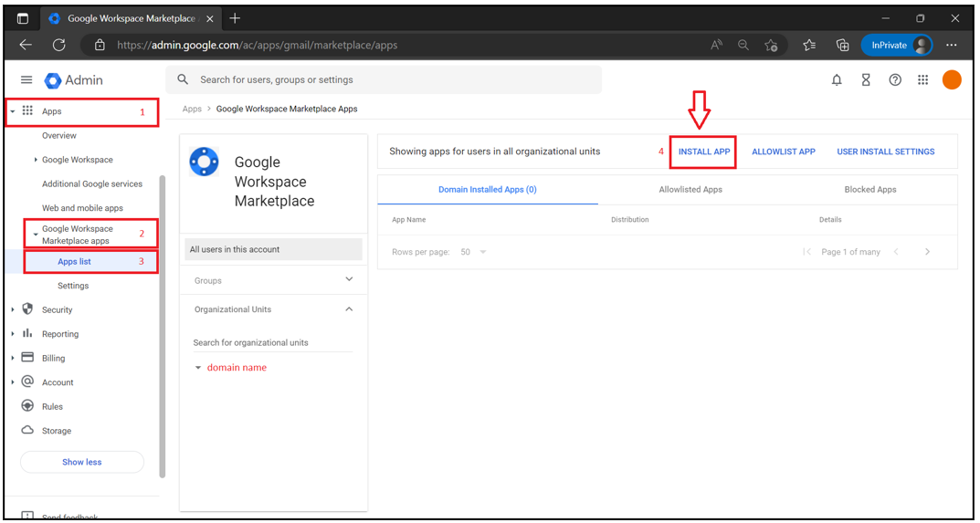Click the Storage cloud icon
The image size is (980, 523).
26,430
